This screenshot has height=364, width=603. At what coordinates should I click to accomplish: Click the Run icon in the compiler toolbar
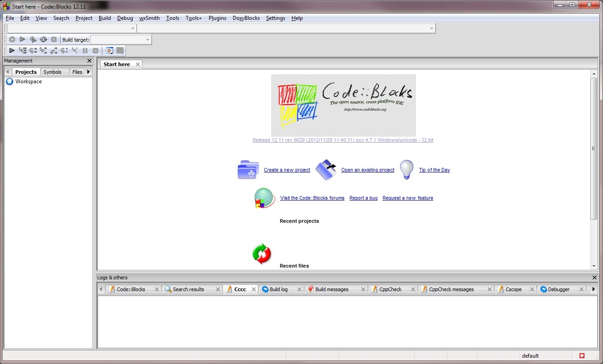pyautogui.click(x=22, y=40)
